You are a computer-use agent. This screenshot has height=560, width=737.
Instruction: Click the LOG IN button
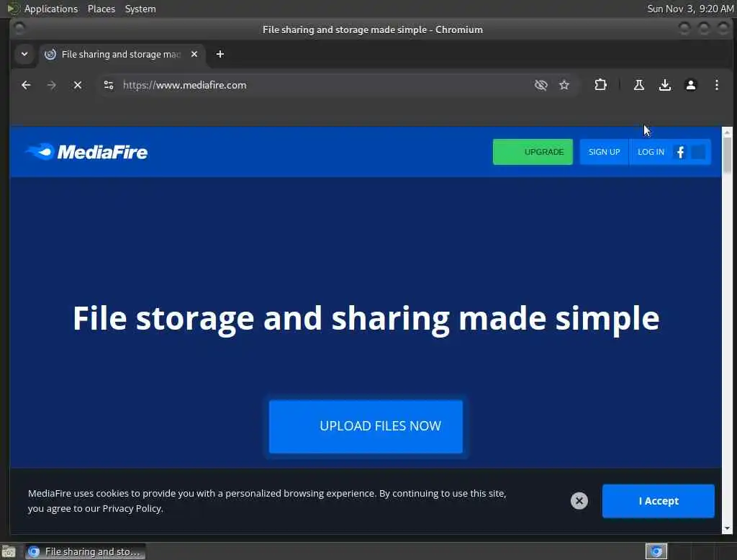click(651, 152)
